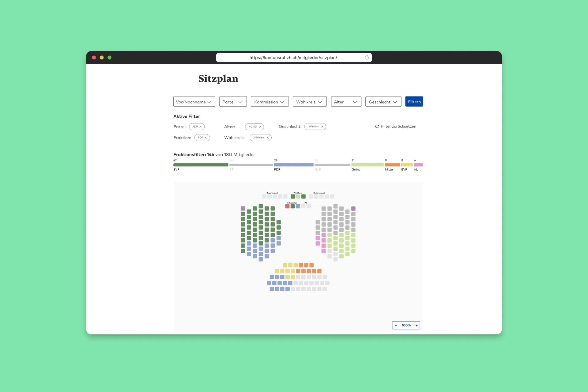Reload the page via address bar icon
The width and height of the screenshot is (588, 392).
[367, 58]
